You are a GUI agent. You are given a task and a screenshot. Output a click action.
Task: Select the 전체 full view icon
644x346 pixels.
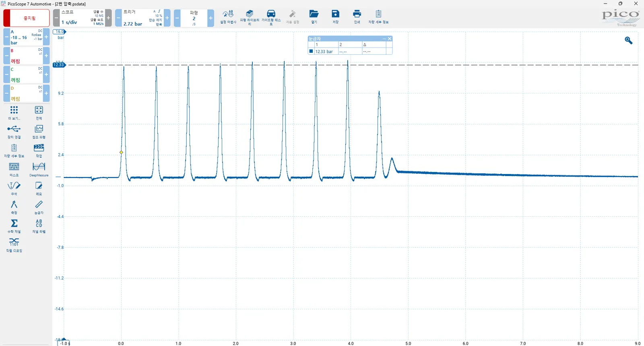click(39, 113)
